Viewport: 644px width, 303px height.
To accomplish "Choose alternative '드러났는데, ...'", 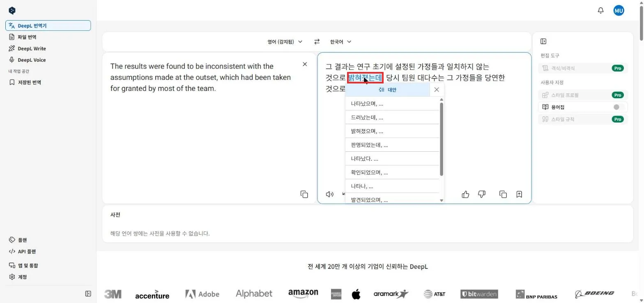I will point(392,118).
